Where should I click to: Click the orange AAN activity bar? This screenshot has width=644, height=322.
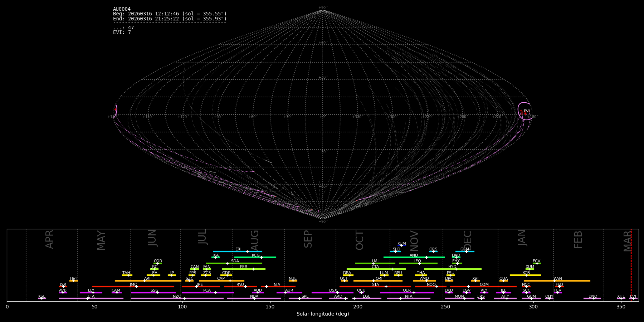pos(557,281)
